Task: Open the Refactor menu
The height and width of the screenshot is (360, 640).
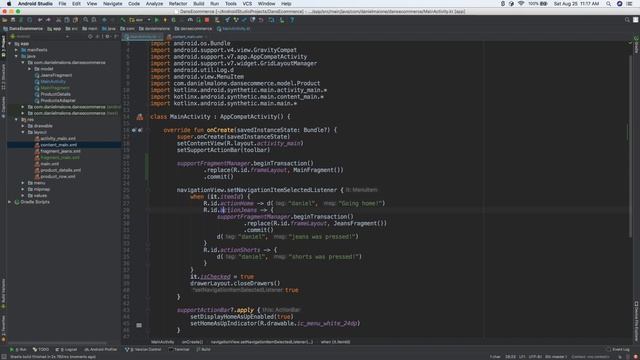Action: (178, 3)
